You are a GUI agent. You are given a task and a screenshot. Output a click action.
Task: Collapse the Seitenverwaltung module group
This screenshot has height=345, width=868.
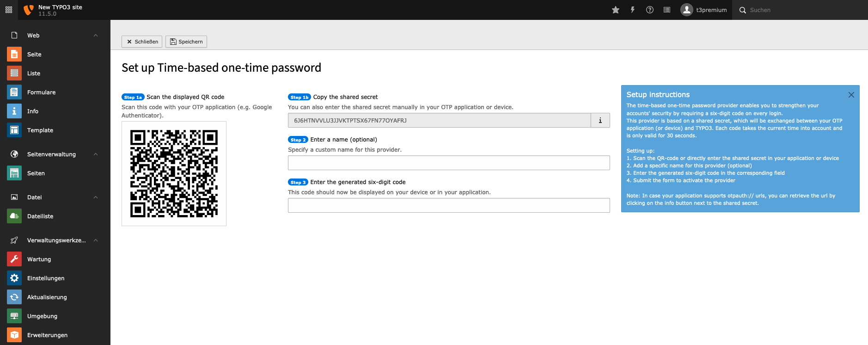click(96, 154)
